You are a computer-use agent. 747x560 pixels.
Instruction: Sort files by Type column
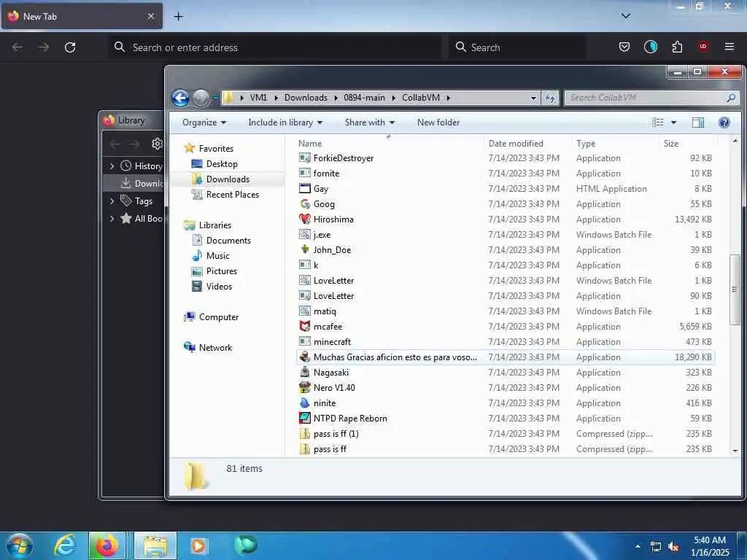coord(586,144)
